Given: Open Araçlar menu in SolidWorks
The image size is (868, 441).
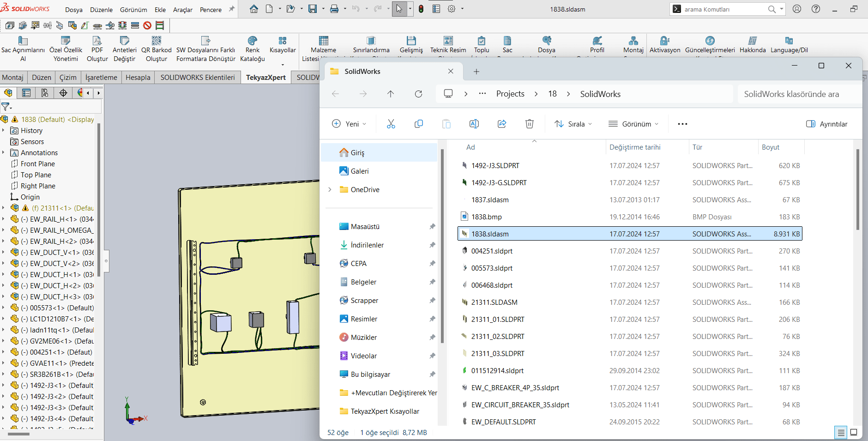Looking at the screenshot, I should (183, 10).
